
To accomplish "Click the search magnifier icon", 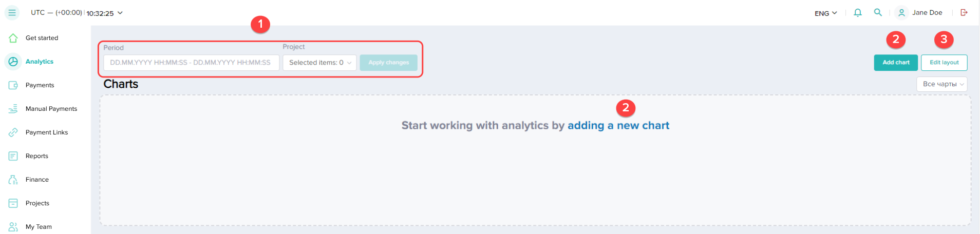I will 878,13.
